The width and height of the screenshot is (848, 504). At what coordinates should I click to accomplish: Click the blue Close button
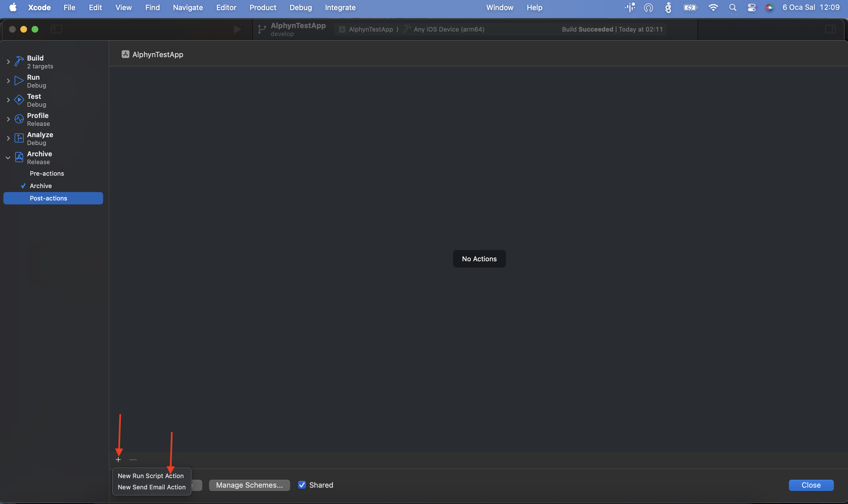click(811, 485)
